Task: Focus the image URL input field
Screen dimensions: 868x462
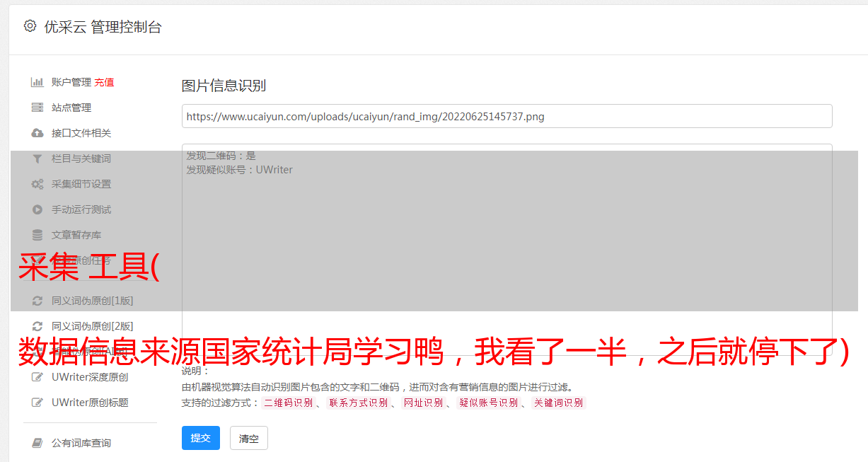Action: [x=507, y=116]
